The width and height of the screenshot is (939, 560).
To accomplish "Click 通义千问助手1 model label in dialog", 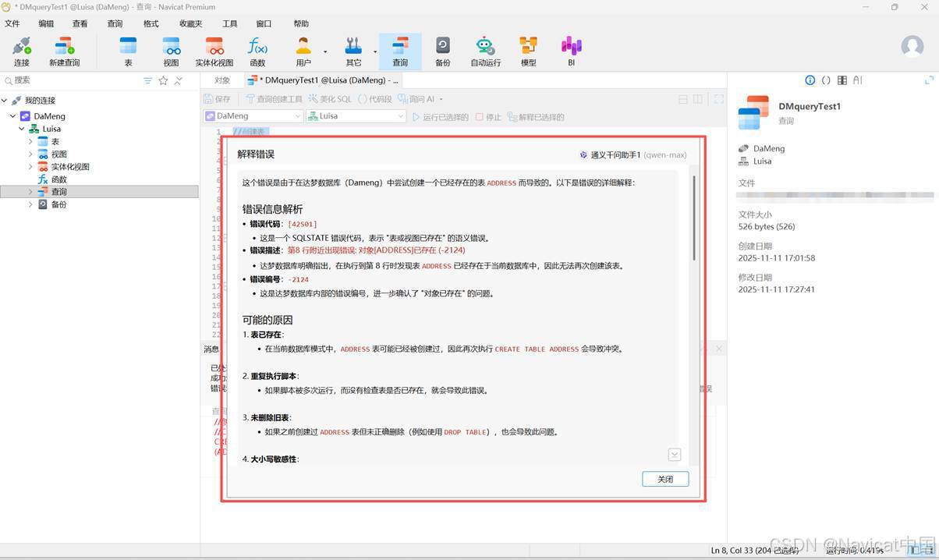I will 615,154.
